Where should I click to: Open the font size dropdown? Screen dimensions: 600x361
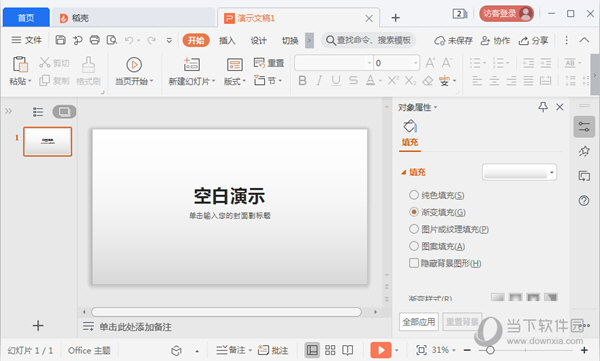coord(415,63)
